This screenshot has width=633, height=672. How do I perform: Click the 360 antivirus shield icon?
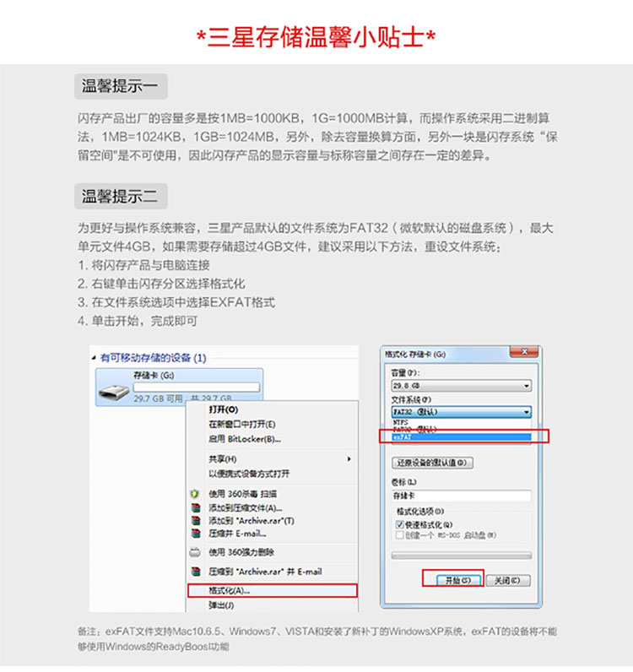[x=195, y=494]
